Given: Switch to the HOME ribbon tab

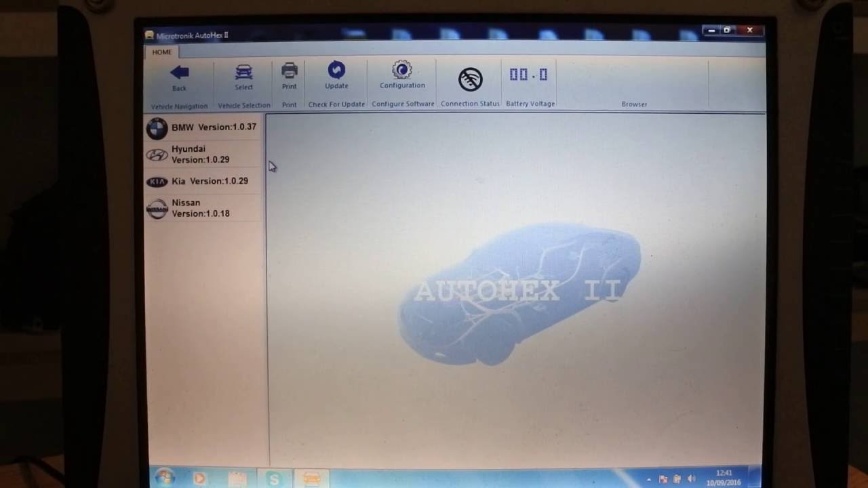Looking at the screenshot, I should [161, 52].
